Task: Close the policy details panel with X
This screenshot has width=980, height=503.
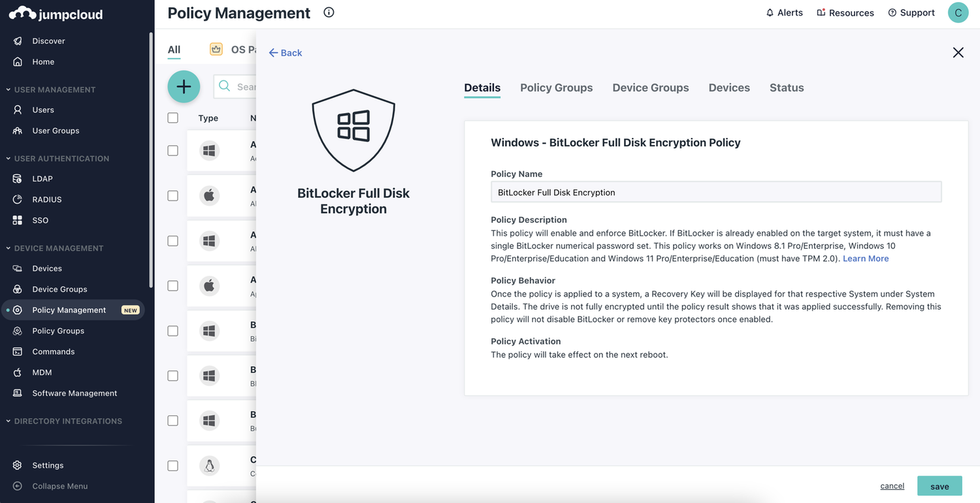Action: click(958, 52)
